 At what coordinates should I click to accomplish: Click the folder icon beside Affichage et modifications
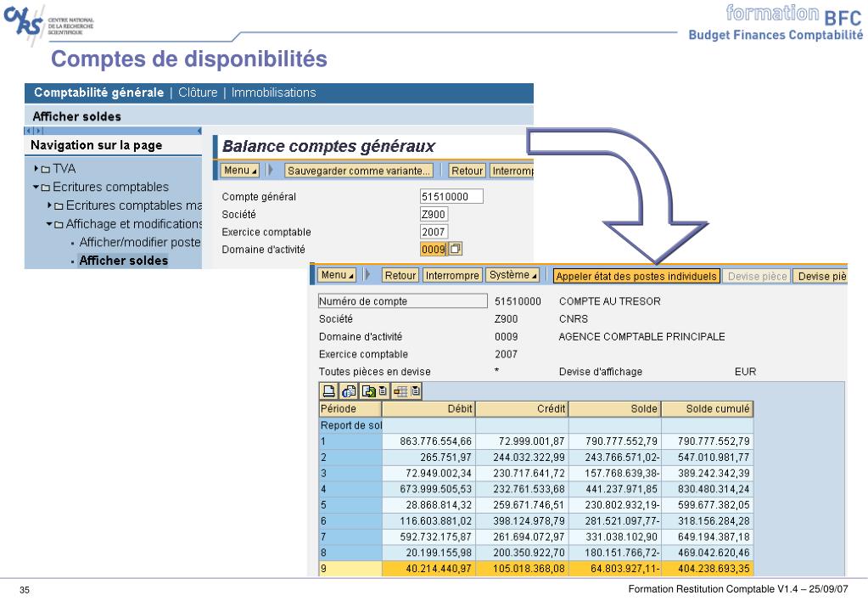(59, 224)
